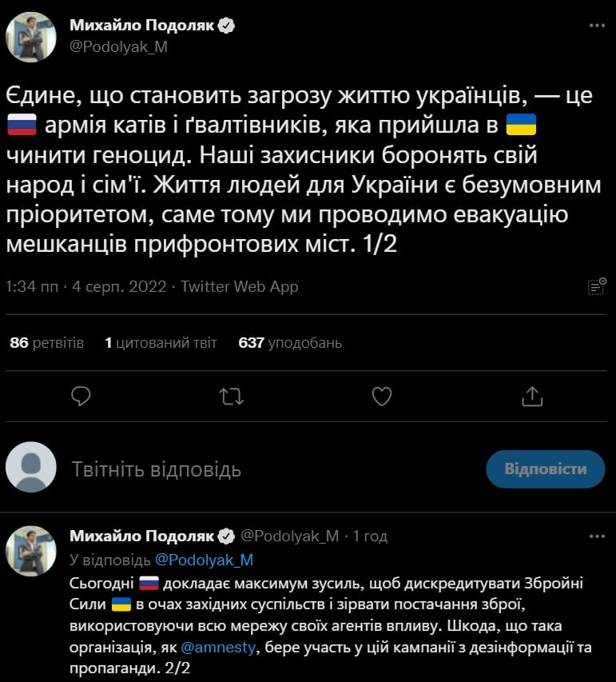This screenshot has height=682, width=616.
Task: Click the share upload icon
Action: click(532, 396)
